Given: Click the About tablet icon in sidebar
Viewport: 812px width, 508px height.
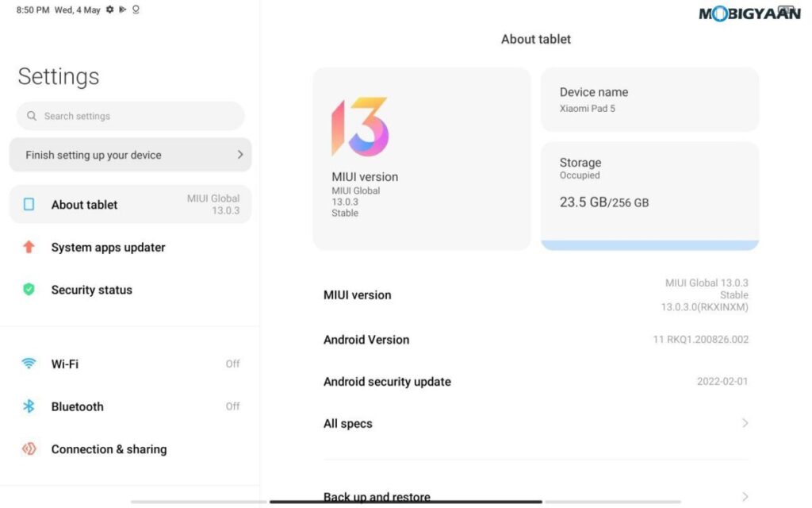Looking at the screenshot, I should point(29,205).
